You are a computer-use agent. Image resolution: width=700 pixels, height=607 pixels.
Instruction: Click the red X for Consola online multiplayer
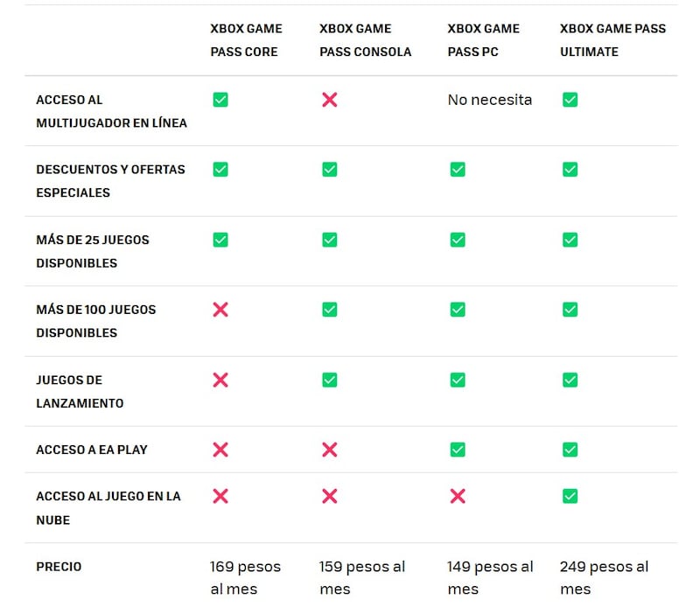(x=329, y=100)
